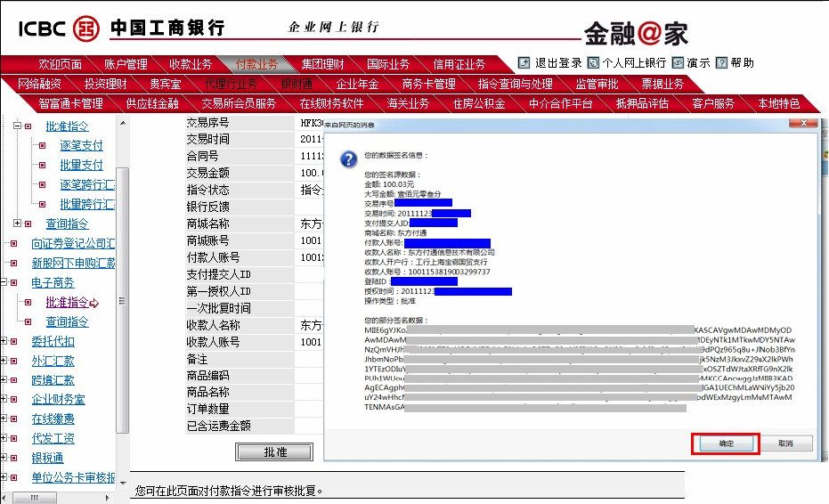Open the 投资理财 menu
Image resolution: width=829 pixels, height=504 pixels.
(x=105, y=84)
